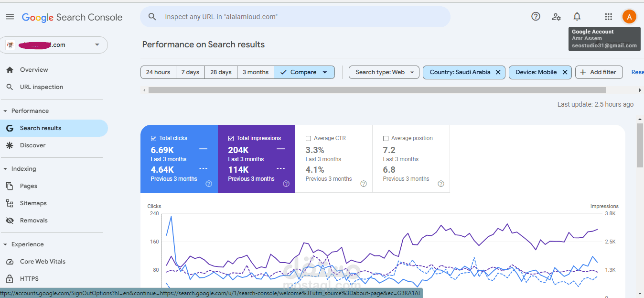Screen dimensions: 644x298
Task: Uncheck the Total impressions checkbox
Action: coord(231,138)
